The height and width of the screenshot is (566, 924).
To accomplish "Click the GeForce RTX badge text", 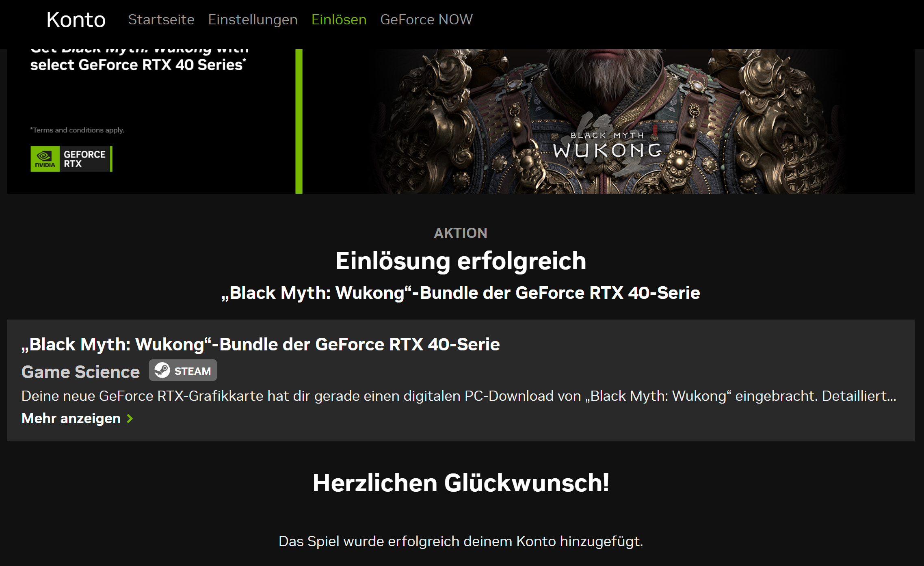I will pos(84,159).
